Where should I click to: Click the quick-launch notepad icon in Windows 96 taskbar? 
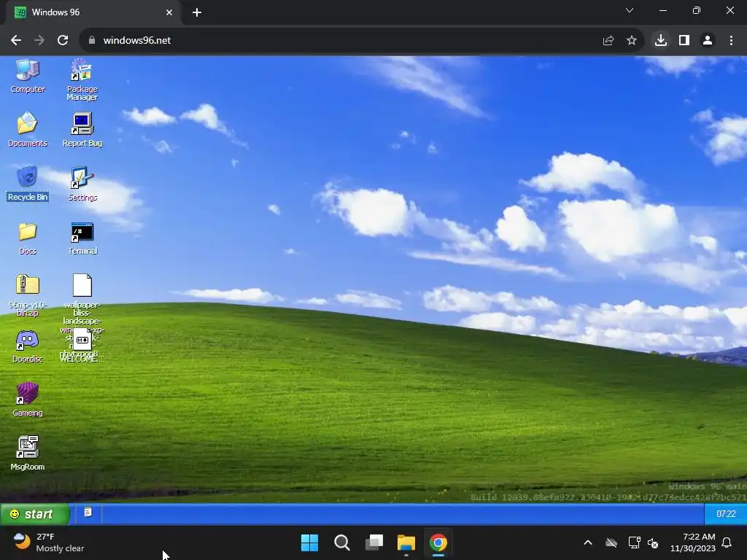pos(88,513)
